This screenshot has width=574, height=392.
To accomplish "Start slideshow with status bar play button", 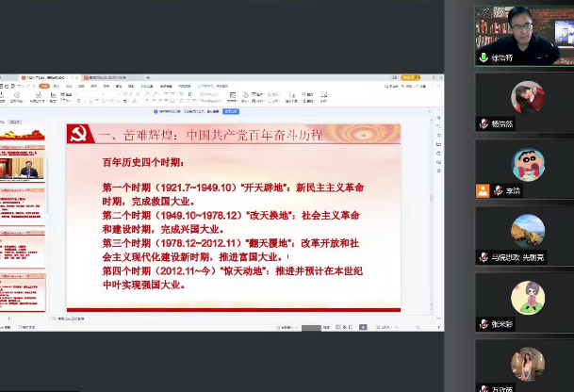I will (363, 327).
